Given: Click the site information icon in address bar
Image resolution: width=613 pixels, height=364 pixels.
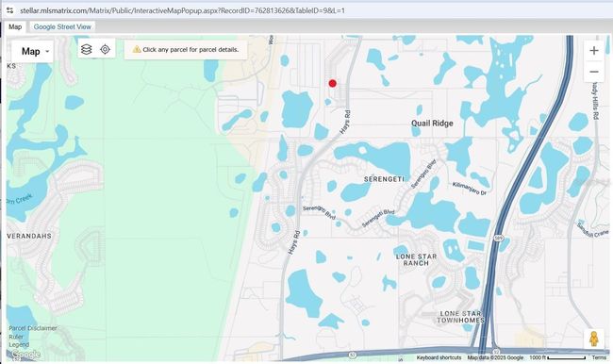Looking at the screenshot, I should [x=9, y=10].
